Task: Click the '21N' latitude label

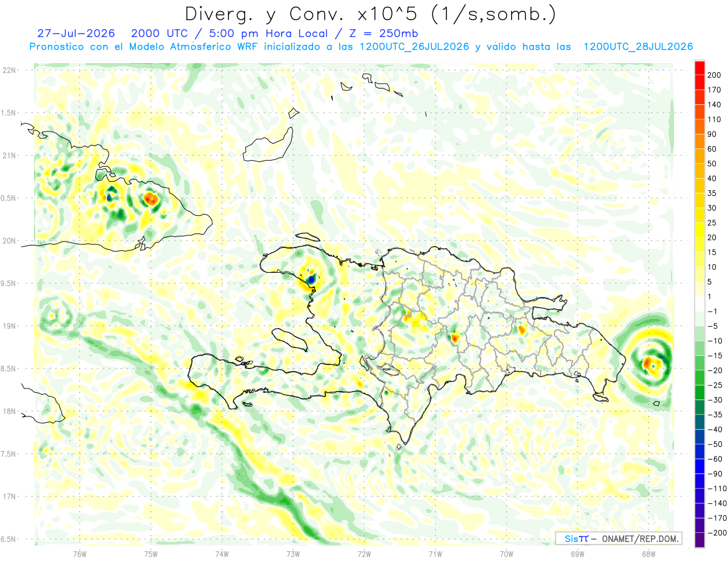Action: point(9,155)
